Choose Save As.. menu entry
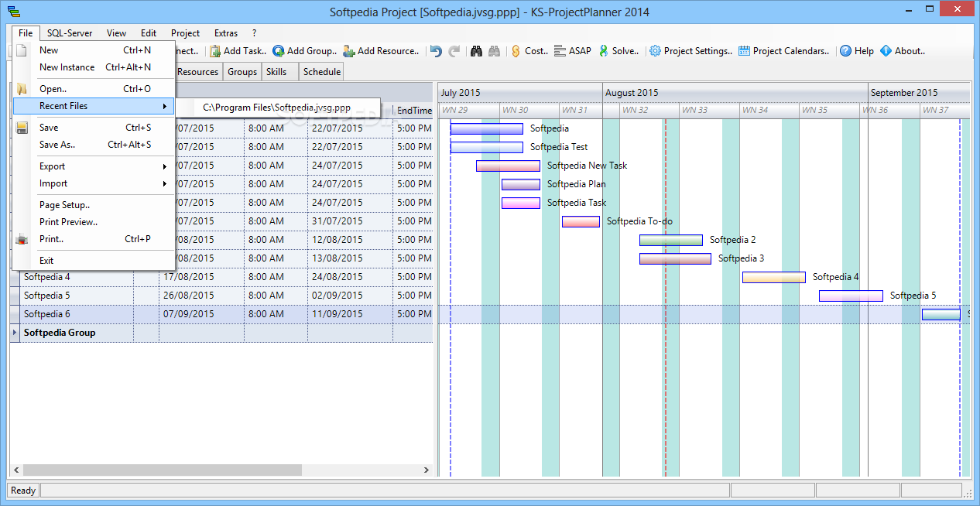Screen dimensions: 980x506 pyautogui.click(x=94, y=145)
